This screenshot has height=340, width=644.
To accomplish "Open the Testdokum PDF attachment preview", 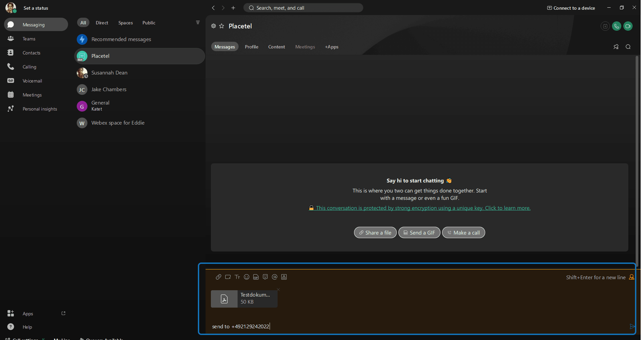I will click(x=244, y=299).
